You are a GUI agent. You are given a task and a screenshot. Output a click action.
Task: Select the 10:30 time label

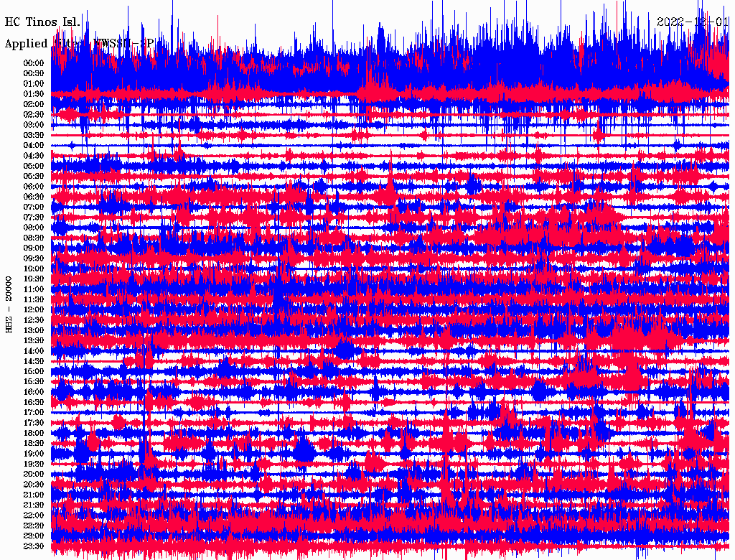[34, 279]
